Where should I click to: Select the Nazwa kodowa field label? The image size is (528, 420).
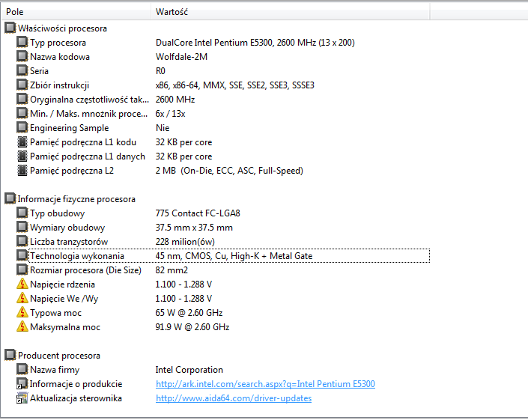60,57
